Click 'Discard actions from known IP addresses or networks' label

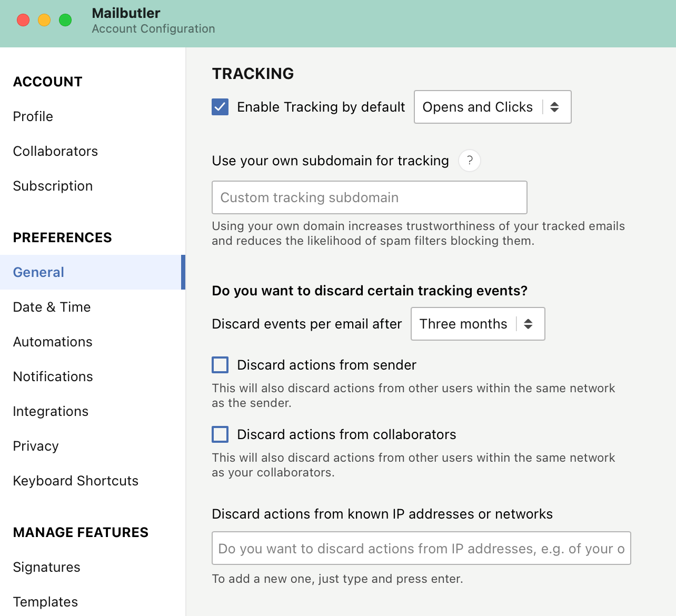383,514
